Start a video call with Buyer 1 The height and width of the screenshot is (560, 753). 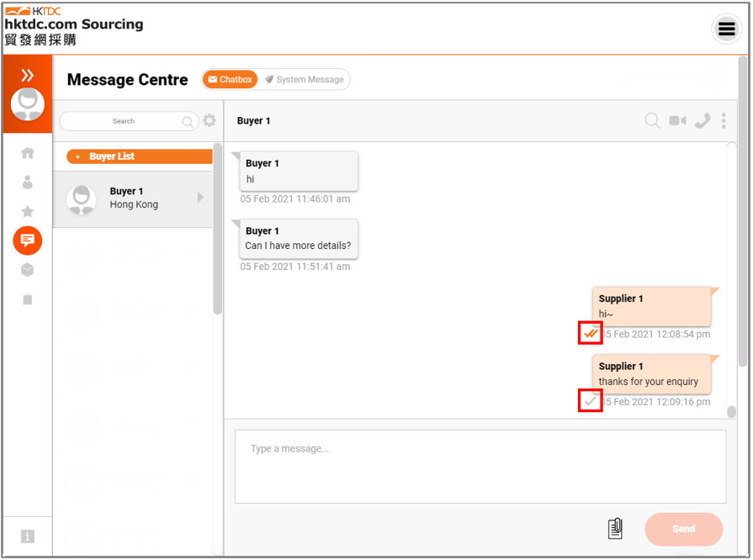(677, 121)
